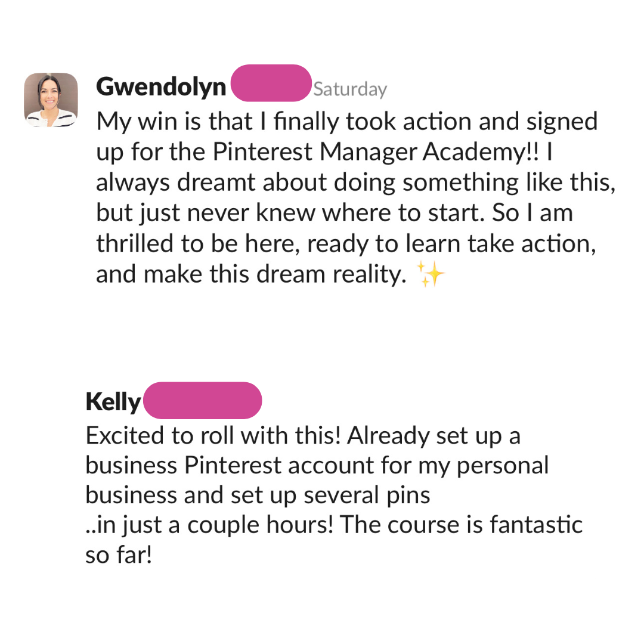644x644 pixels.
Task: Click '..in just a couple hours!' text
Action: coord(209,525)
